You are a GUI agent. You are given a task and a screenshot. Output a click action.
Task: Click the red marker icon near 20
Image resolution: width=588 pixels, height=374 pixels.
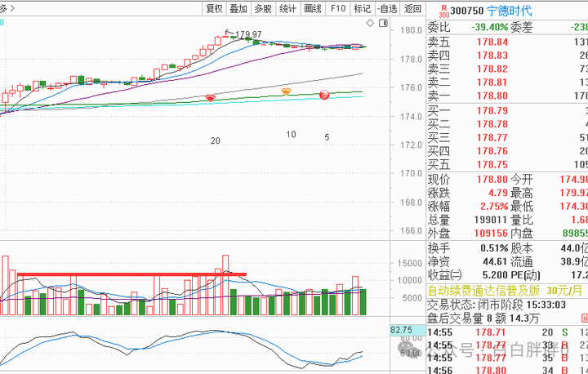[211, 98]
